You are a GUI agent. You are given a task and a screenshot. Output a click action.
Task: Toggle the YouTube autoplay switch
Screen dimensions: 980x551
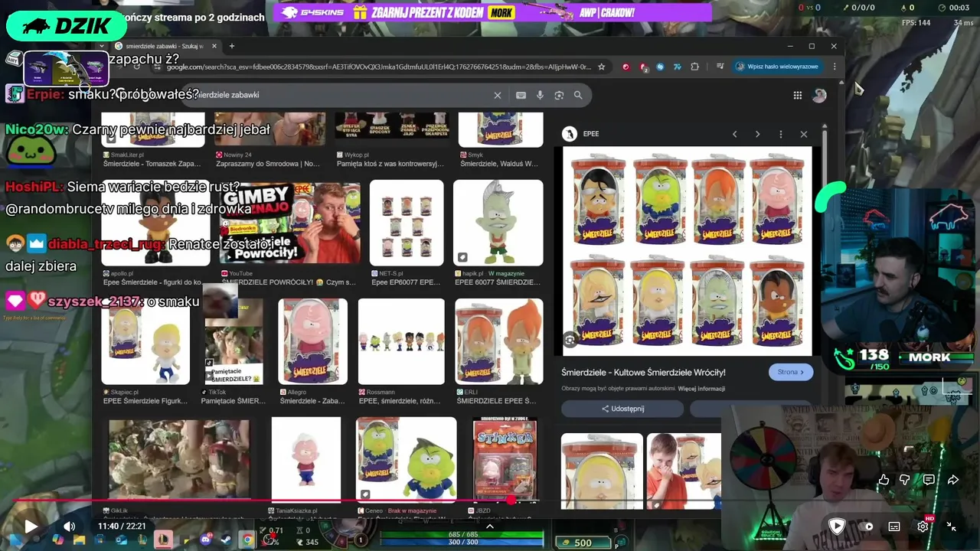tap(864, 527)
